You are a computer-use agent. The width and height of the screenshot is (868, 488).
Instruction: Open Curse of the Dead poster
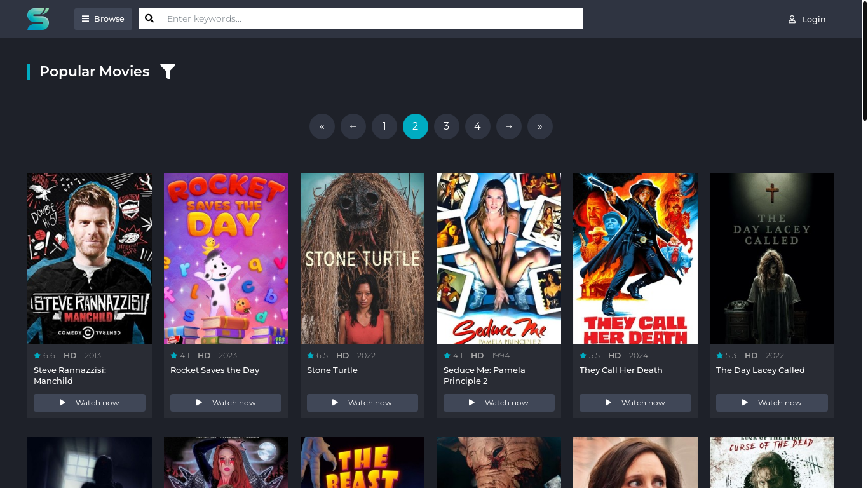coord(772,463)
